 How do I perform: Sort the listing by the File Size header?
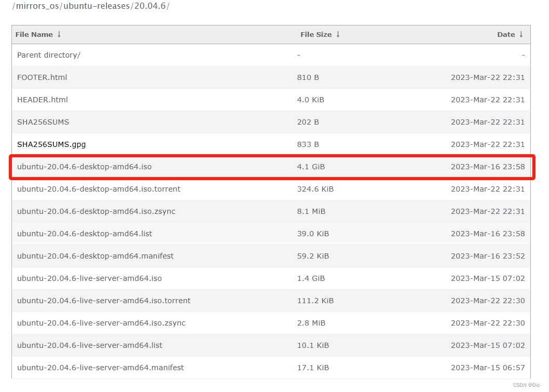(x=316, y=34)
